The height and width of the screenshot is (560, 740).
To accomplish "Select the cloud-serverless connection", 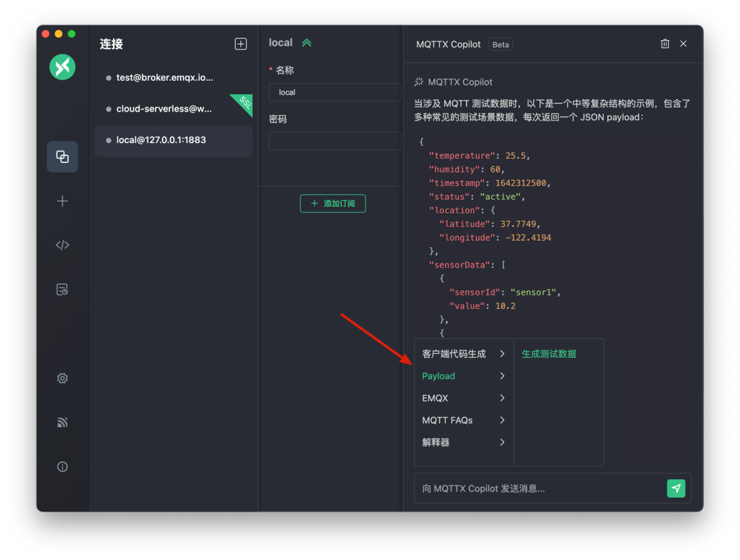I will pyautogui.click(x=173, y=109).
